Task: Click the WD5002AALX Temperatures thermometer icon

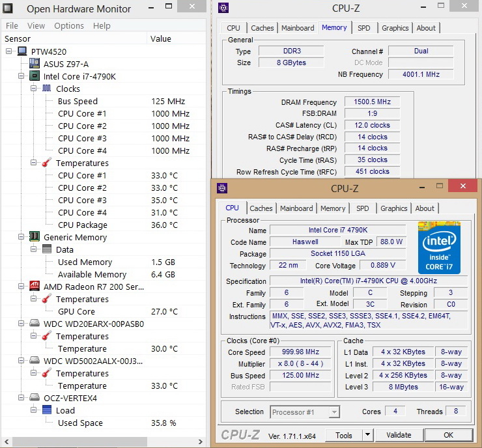Action: click(46, 373)
